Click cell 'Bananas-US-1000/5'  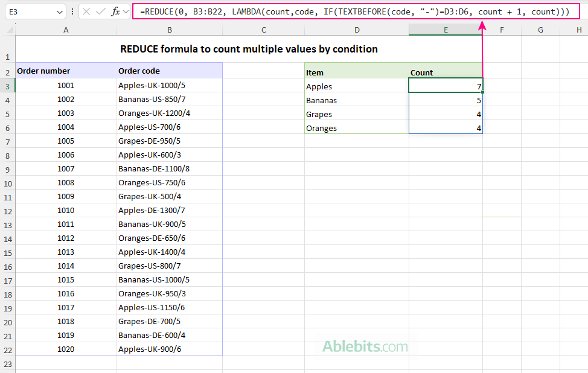pos(170,279)
